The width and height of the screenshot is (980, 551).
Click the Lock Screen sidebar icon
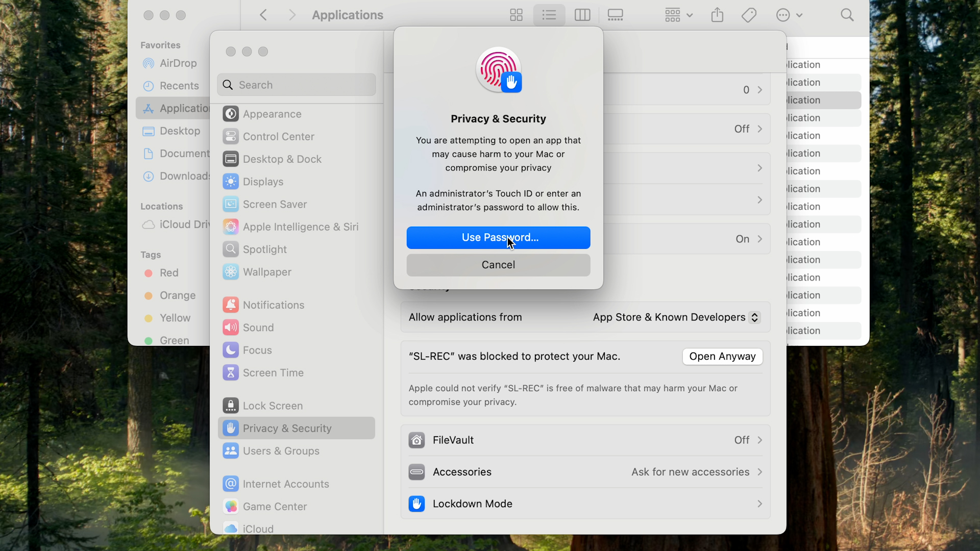pyautogui.click(x=231, y=406)
